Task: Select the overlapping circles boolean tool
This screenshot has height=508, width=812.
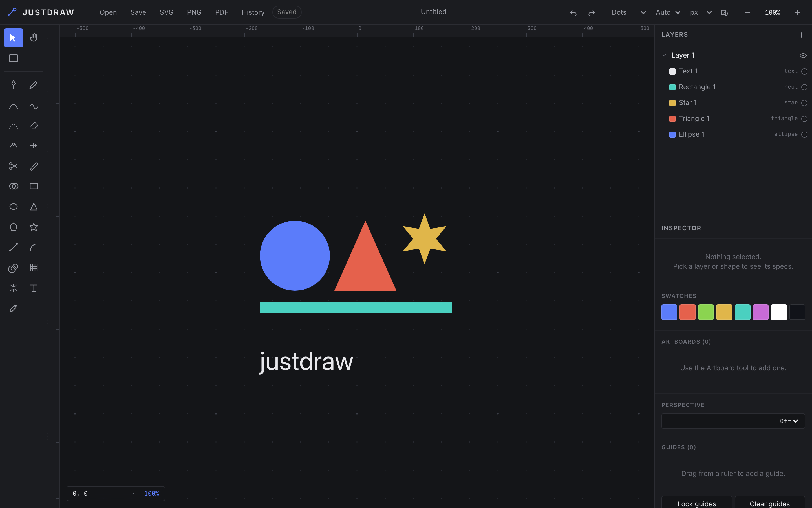Action: pos(14,187)
